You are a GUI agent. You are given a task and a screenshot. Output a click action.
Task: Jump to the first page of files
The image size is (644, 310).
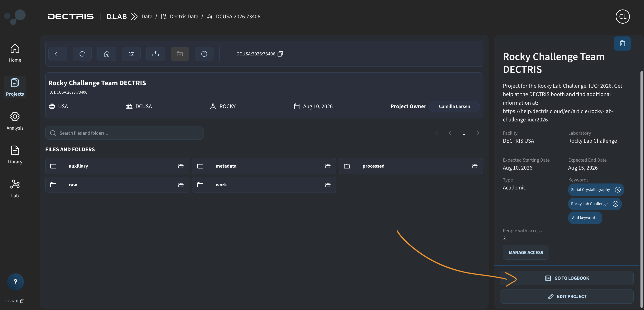(436, 133)
